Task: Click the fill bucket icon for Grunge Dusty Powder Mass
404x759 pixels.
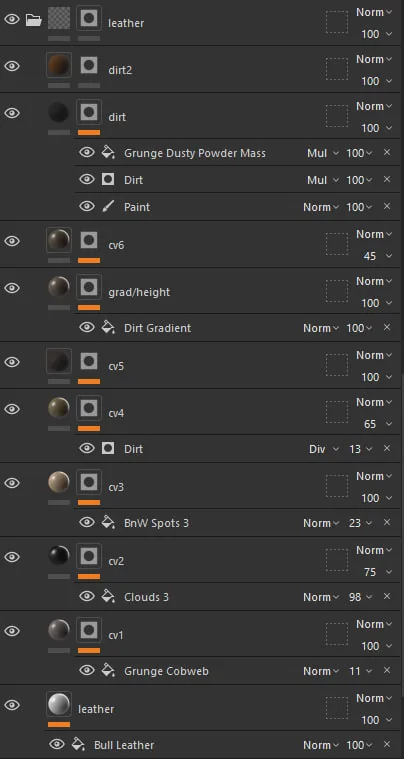Action: pos(108,153)
